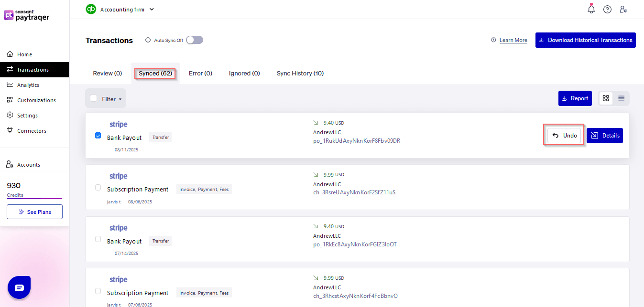Switch to the list view

(x=621, y=98)
